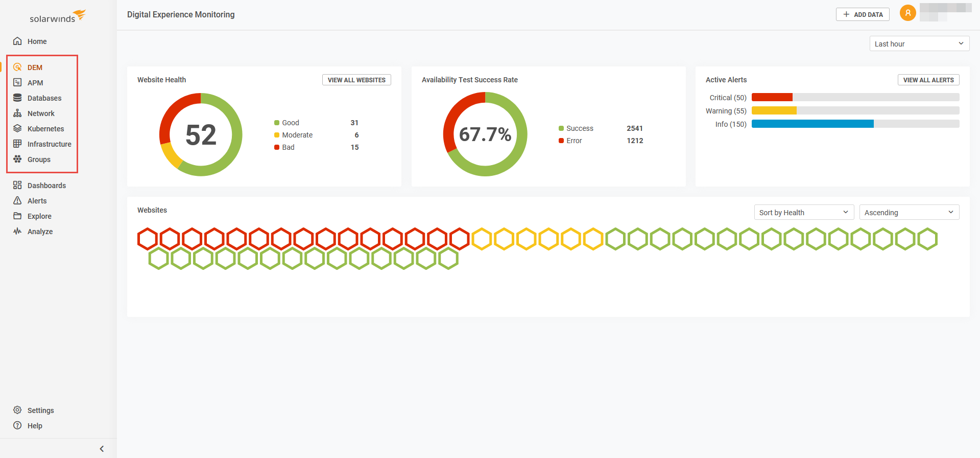
Task: Click the DEM sidebar icon
Action: tap(17, 67)
